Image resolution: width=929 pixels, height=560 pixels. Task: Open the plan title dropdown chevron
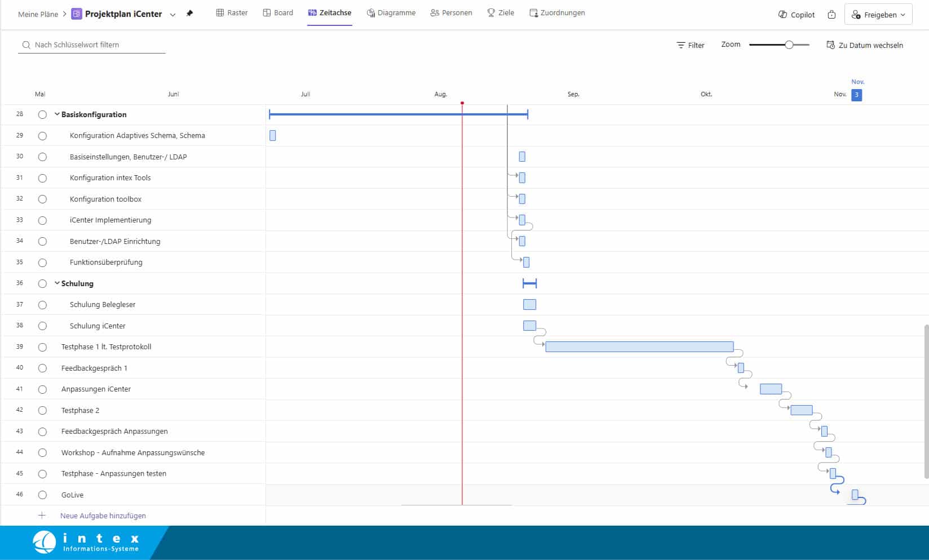172,15
